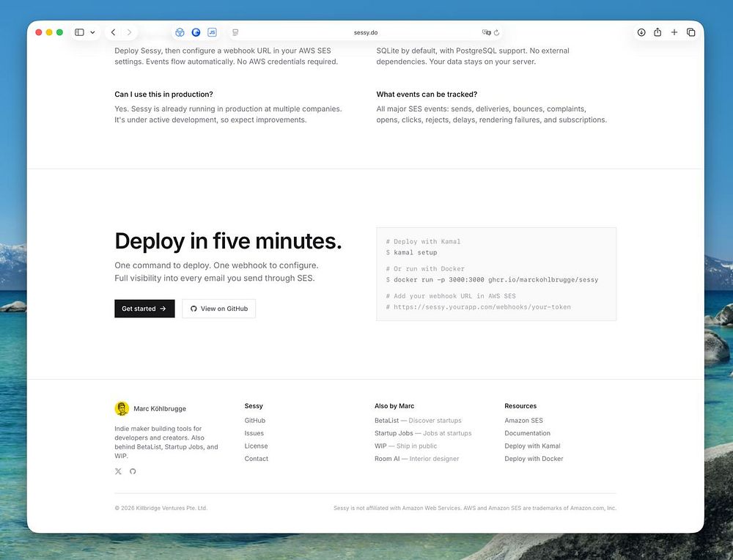Screen dimensions: 733x560
Task: Open the GitHub icon under author bio
Action: [x=133, y=471]
